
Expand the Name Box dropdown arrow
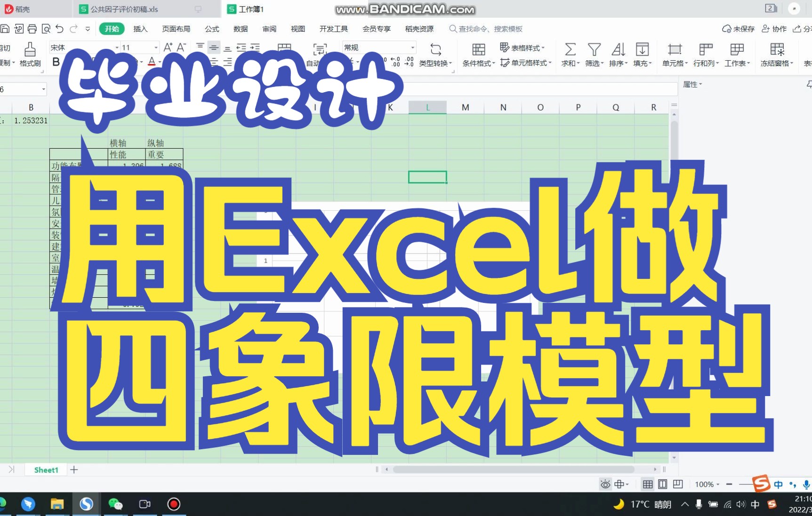click(x=44, y=89)
